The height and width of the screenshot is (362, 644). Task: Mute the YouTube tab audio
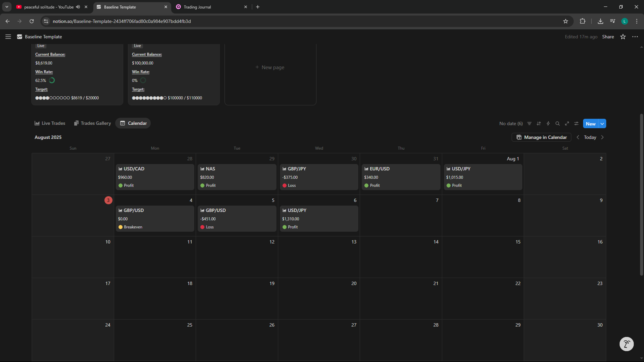pyautogui.click(x=78, y=7)
